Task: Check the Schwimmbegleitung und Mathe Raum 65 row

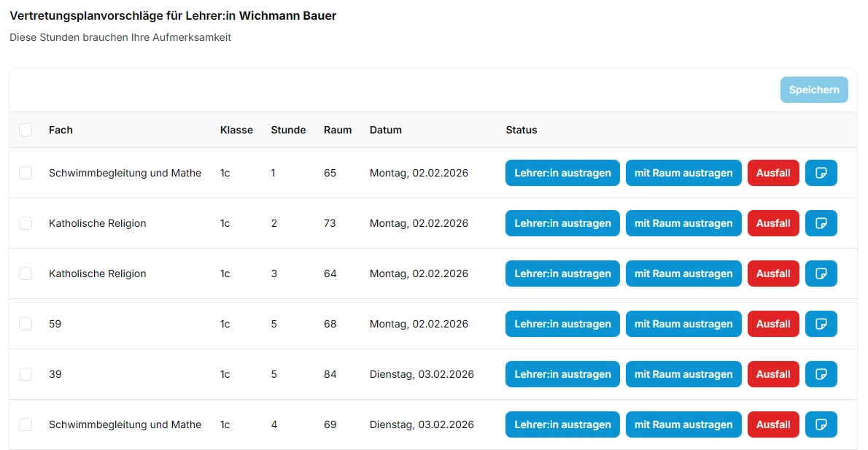Action: pyautogui.click(x=26, y=173)
